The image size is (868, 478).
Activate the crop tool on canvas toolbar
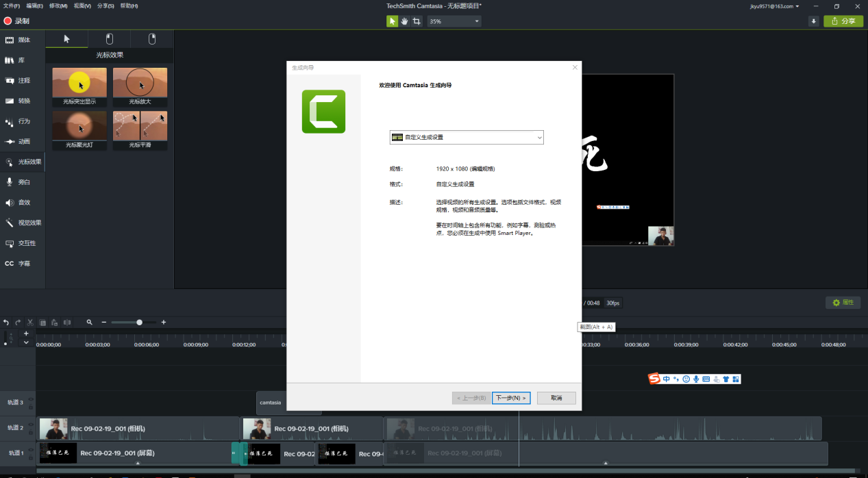[417, 21]
